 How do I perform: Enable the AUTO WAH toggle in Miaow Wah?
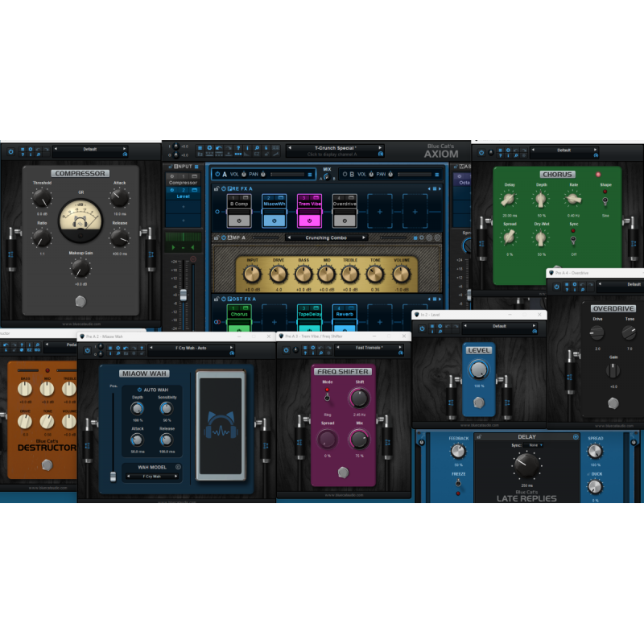pyautogui.click(x=139, y=390)
